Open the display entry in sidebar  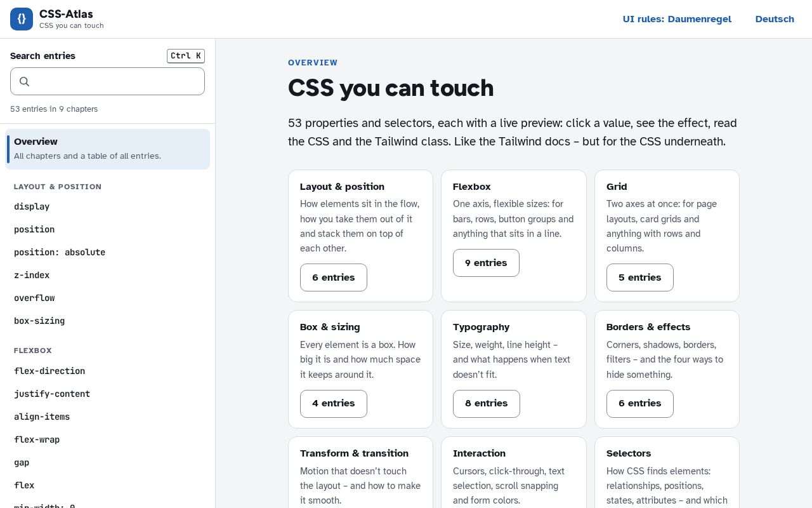pos(107,206)
